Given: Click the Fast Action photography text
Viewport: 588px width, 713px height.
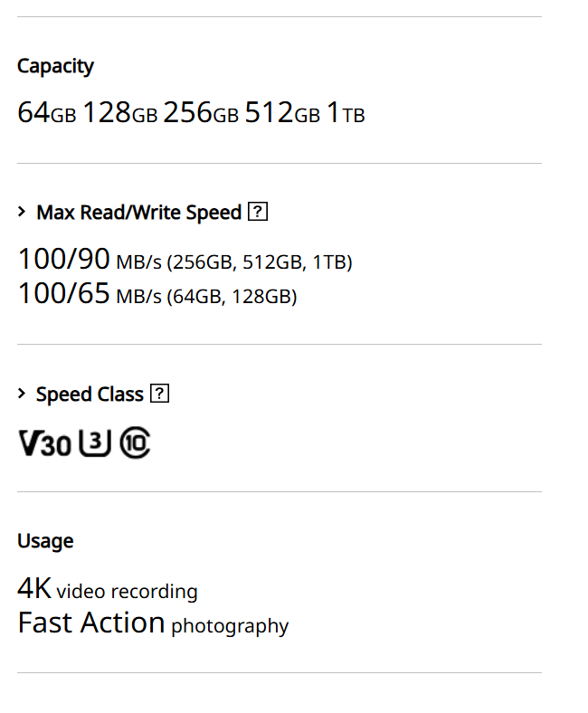Looking at the screenshot, I should [153, 623].
